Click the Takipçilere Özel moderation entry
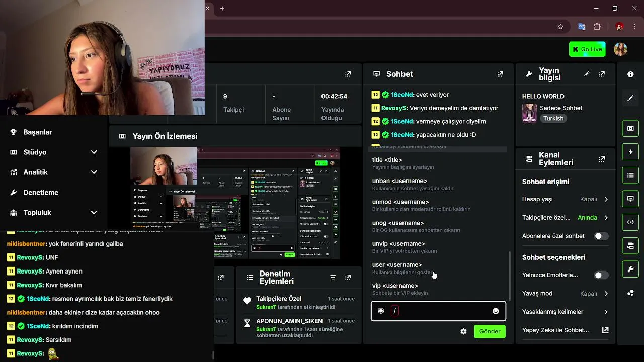 pyautogui.click(x=299, y=303)
